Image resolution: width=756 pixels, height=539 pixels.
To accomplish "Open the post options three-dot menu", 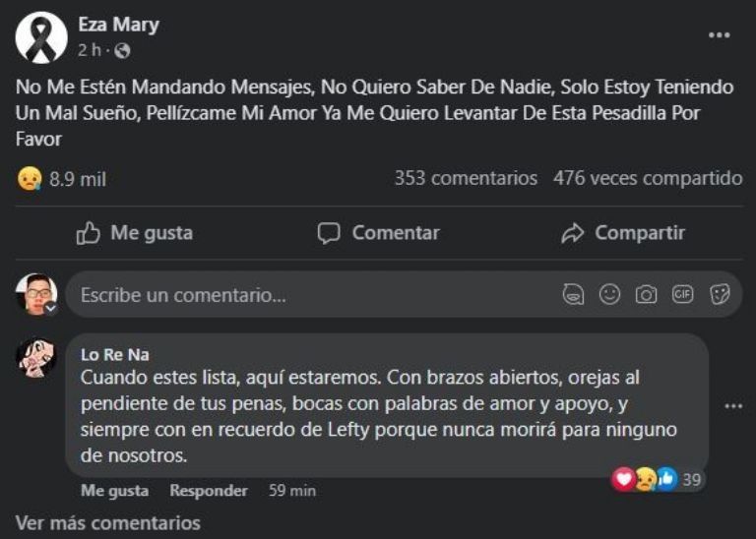I will (720, 35).
